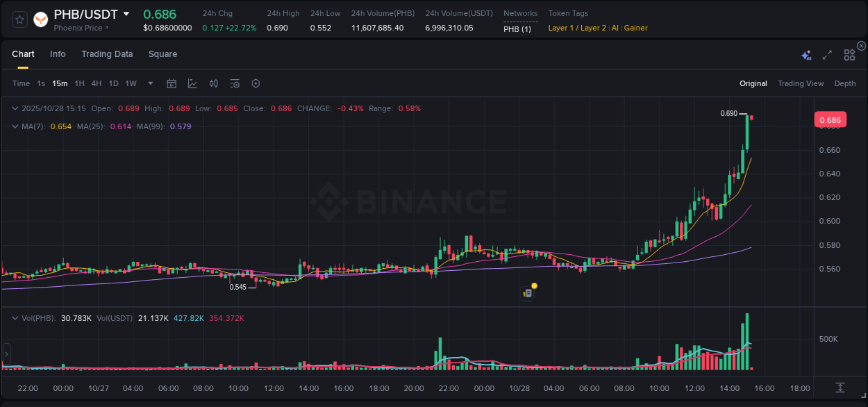Open the layout shapes icon near close button

click(x=849, y=54)
